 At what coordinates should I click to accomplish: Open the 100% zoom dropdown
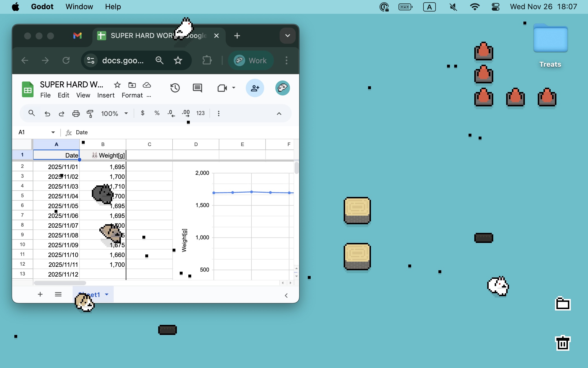[114, 114]
